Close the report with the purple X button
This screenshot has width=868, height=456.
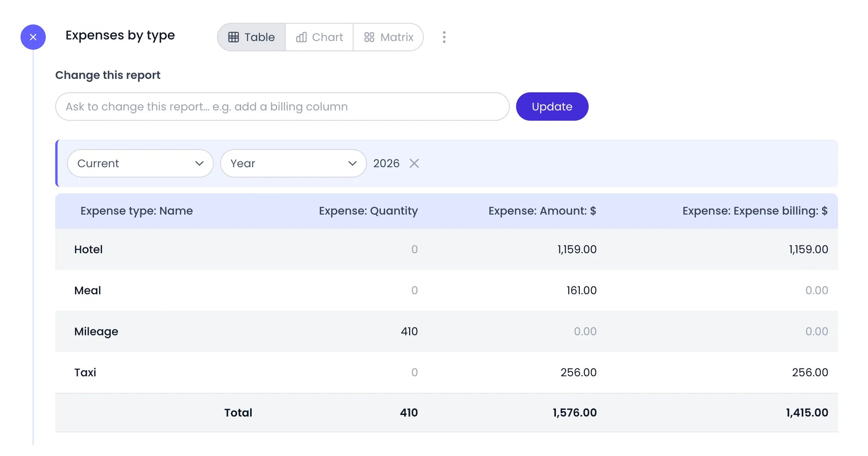pyautogui.click(x=33, y=37)
